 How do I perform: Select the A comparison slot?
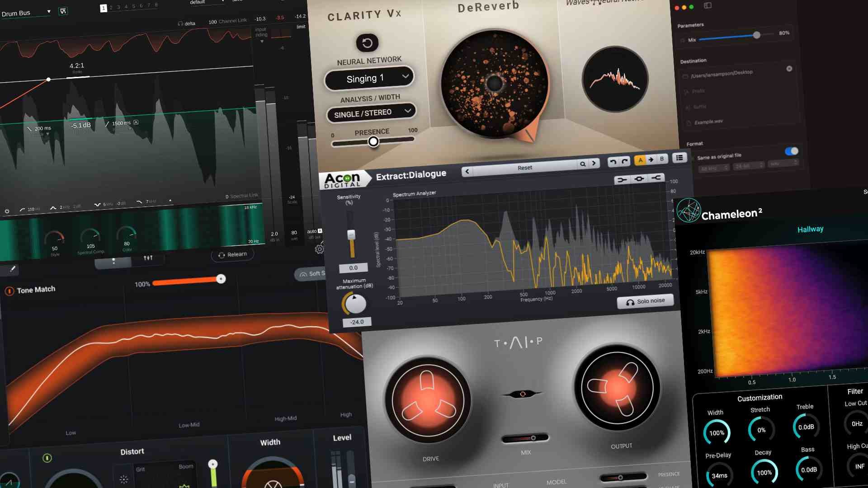click(x=640, y=160)
